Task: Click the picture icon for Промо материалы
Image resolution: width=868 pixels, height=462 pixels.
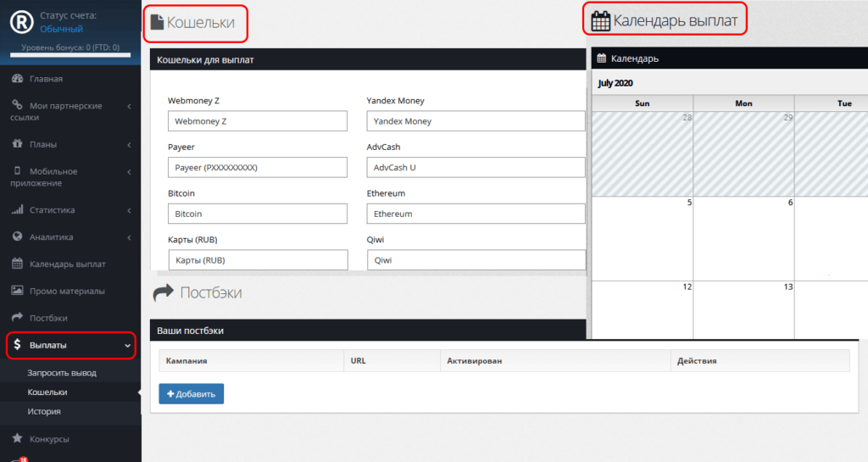Action: 17,291
